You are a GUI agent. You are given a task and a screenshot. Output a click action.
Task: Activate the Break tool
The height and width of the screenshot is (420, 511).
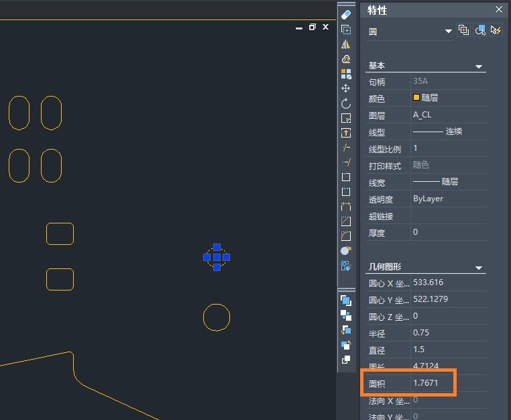(x=346, y=192)
